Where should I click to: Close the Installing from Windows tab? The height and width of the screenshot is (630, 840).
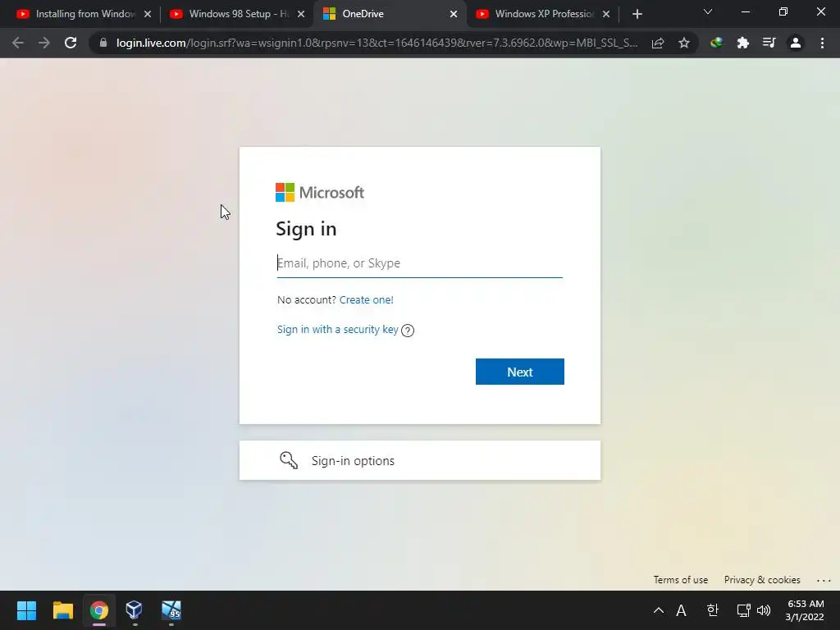click(148, 14)
